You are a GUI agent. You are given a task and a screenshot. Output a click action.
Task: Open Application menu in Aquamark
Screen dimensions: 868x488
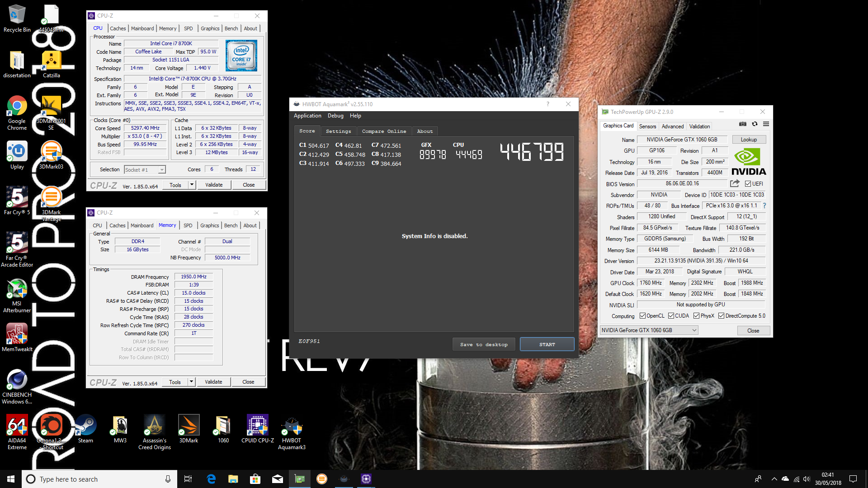[x=307, y=116]
